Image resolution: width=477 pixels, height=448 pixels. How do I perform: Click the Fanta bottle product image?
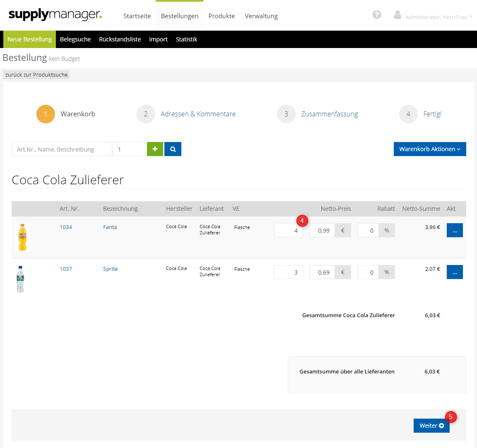(x=23, y=237)
